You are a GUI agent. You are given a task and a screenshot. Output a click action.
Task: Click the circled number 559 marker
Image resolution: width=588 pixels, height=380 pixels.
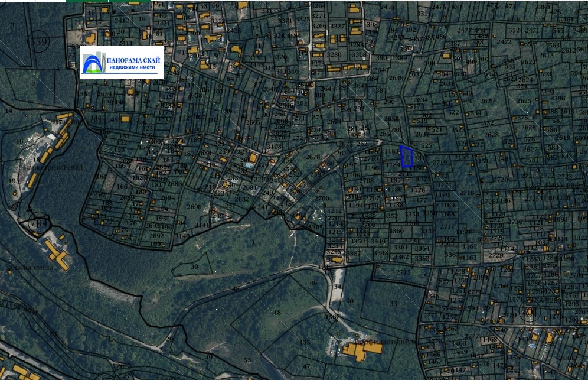click(39, 40)
